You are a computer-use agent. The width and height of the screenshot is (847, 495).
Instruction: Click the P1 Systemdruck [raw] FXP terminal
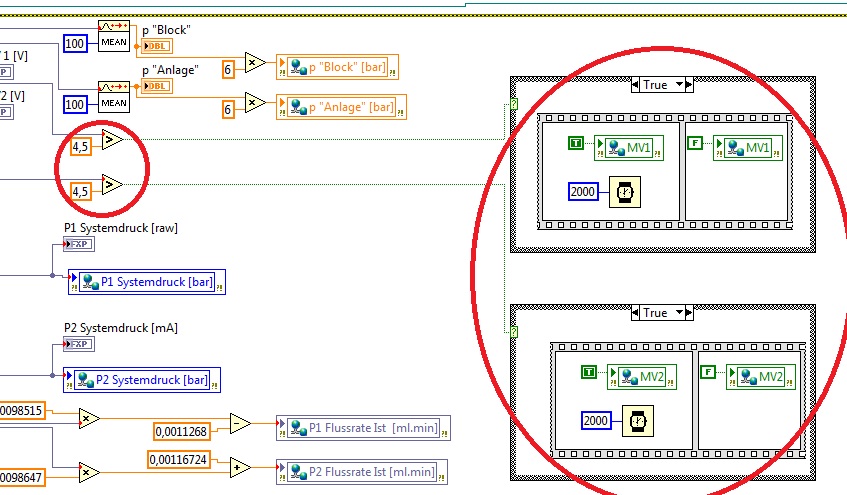tap(79, 244)
